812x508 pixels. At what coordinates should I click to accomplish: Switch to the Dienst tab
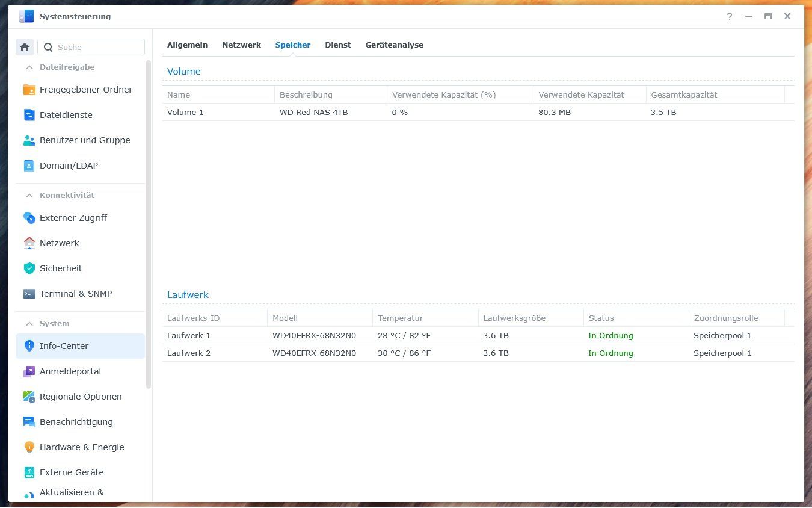pos(337,45)
